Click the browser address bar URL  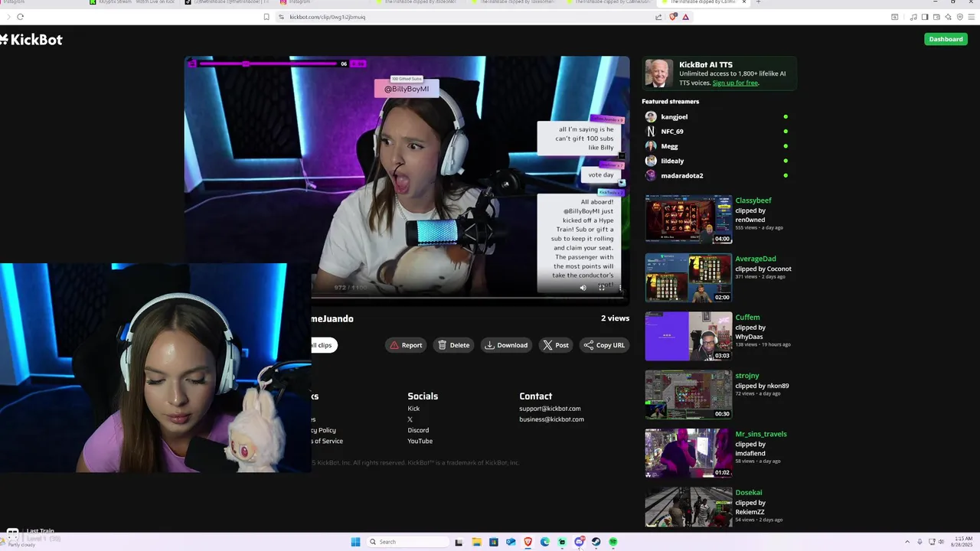click(327, 17)
